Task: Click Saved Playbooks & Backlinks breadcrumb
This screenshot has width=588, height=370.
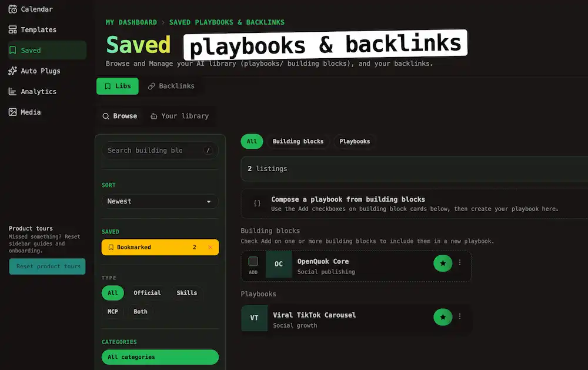Action: [x=227, y=22]
